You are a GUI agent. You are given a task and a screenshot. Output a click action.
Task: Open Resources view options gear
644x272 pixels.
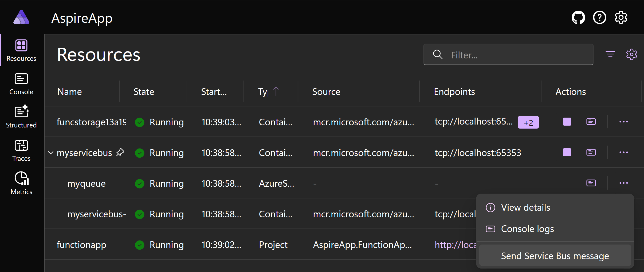click(x=631, y=54)
